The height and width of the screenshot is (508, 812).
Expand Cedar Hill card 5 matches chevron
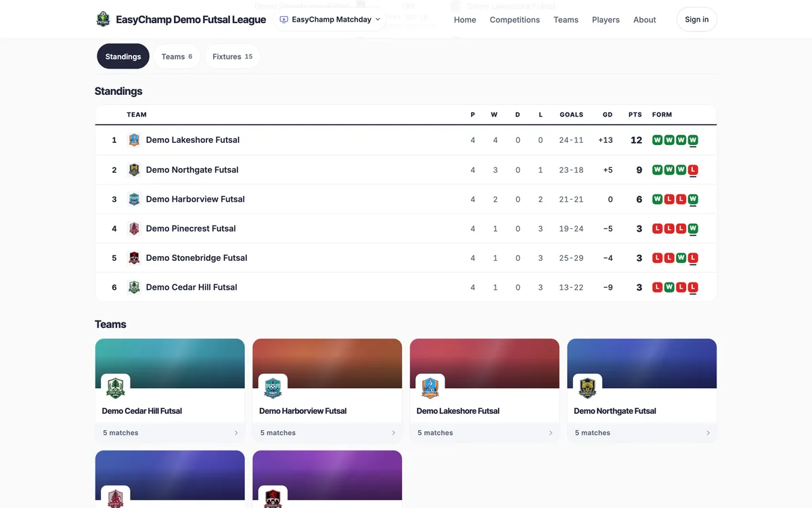coord(236,433)
